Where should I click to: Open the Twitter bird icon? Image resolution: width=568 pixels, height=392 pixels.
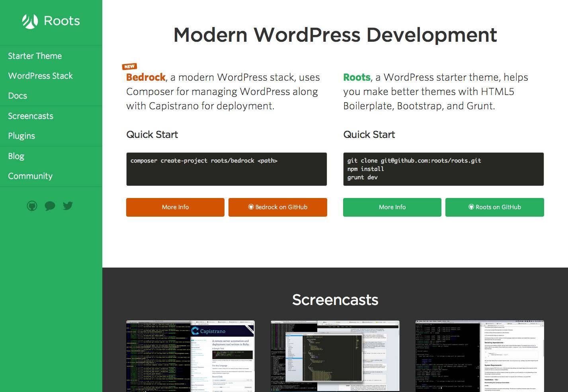(x=68, y=206)
